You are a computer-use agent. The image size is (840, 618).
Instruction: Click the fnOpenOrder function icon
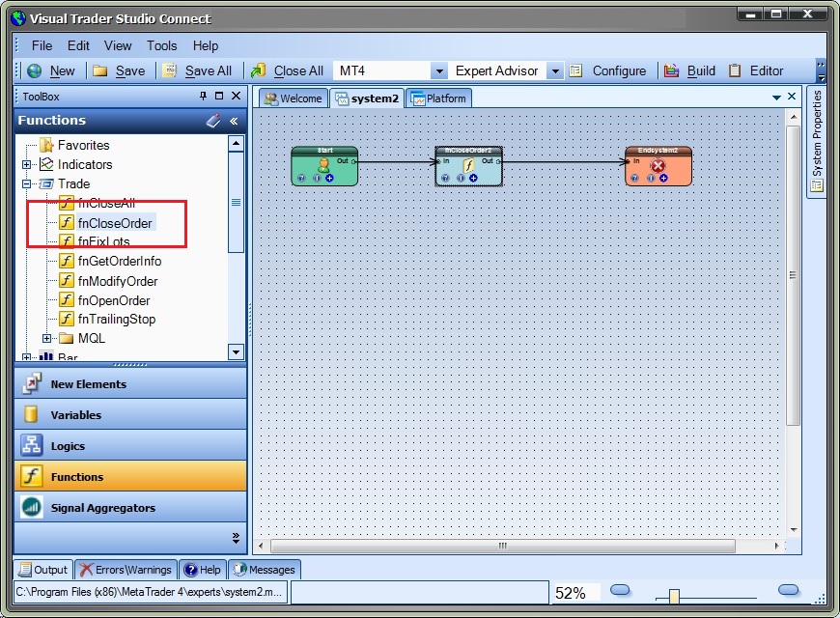pos(66,299)
